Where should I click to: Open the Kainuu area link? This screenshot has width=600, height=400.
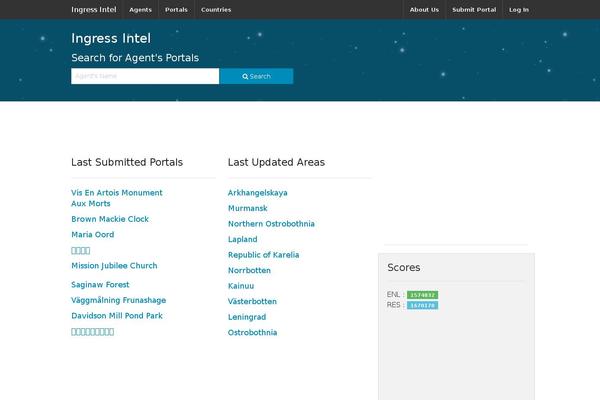tap(241, 286)
